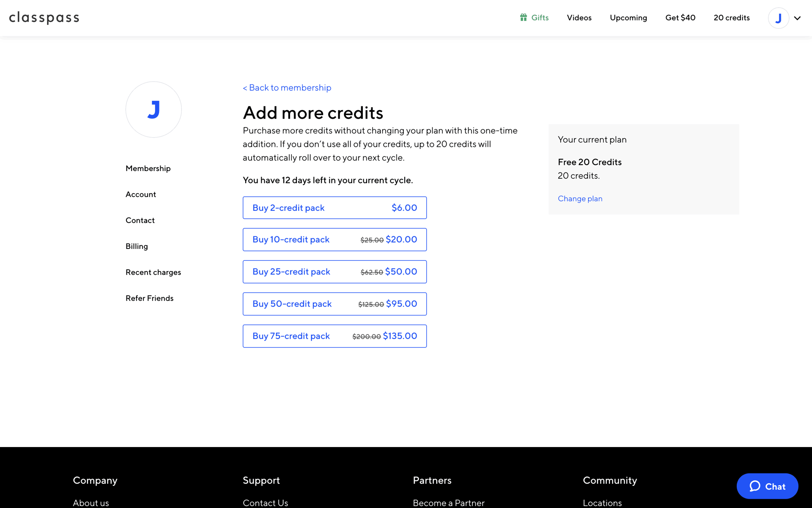812x508 pixels.
Task: Click the struck-through $62.50 price
Action: pos(372,272)
